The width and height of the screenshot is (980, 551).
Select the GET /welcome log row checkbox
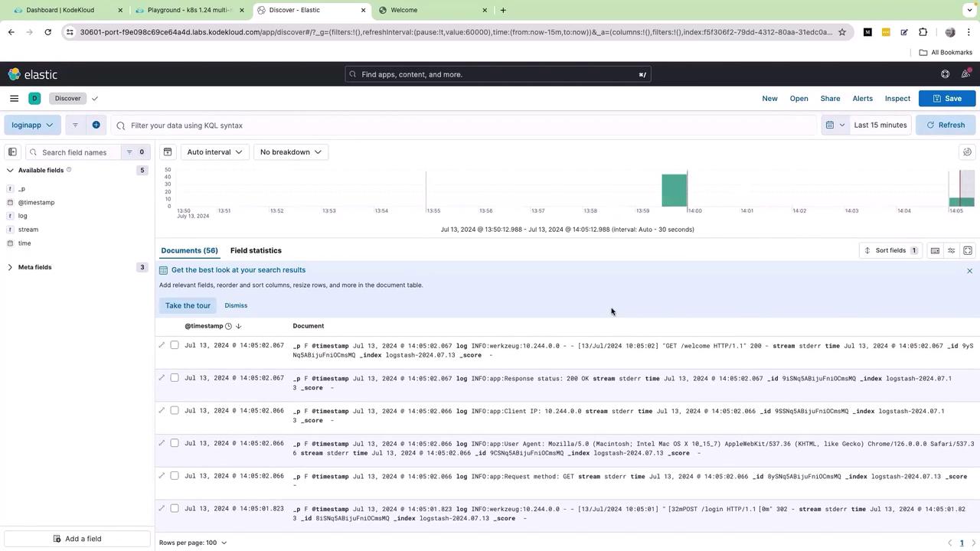click(x=175, y=345)
